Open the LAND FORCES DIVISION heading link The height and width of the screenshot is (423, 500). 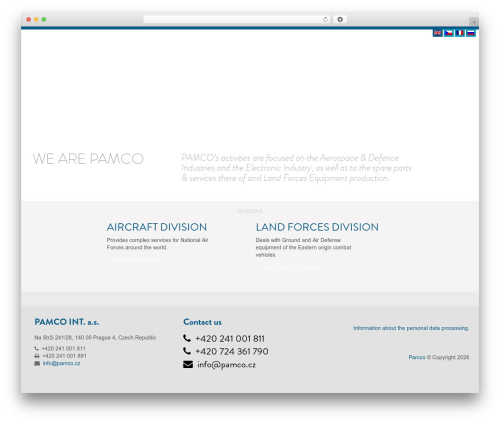317,227
